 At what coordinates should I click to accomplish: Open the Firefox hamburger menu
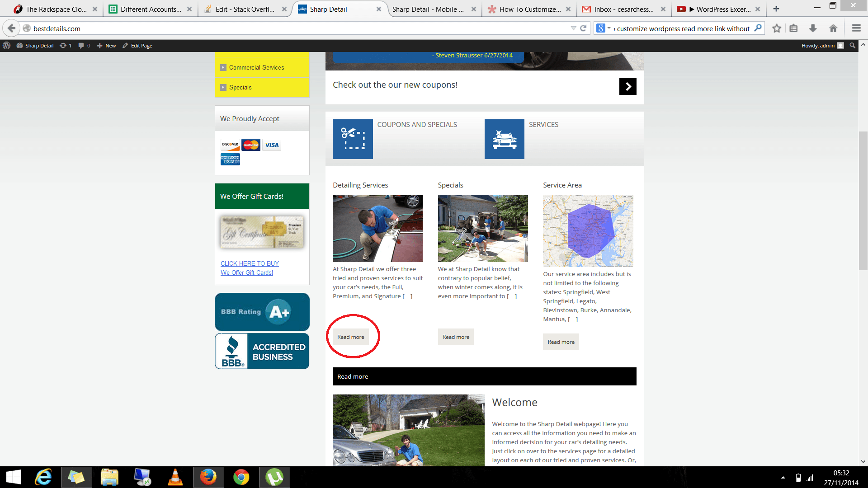pos(856,28)
